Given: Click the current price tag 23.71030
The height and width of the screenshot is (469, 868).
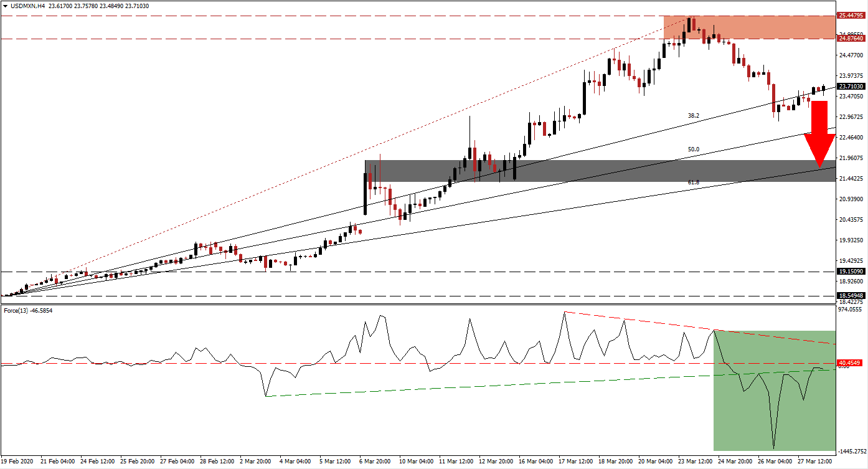Looking at the screenshot, I should tap(851, 87).
